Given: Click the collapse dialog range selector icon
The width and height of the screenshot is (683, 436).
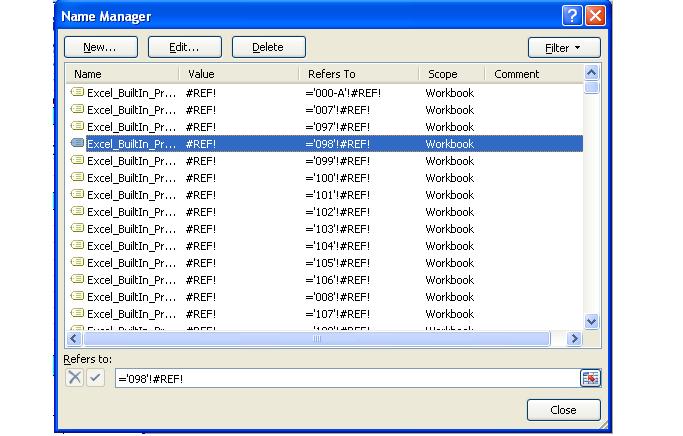Looking at the screenshot, I should [590, 378].
